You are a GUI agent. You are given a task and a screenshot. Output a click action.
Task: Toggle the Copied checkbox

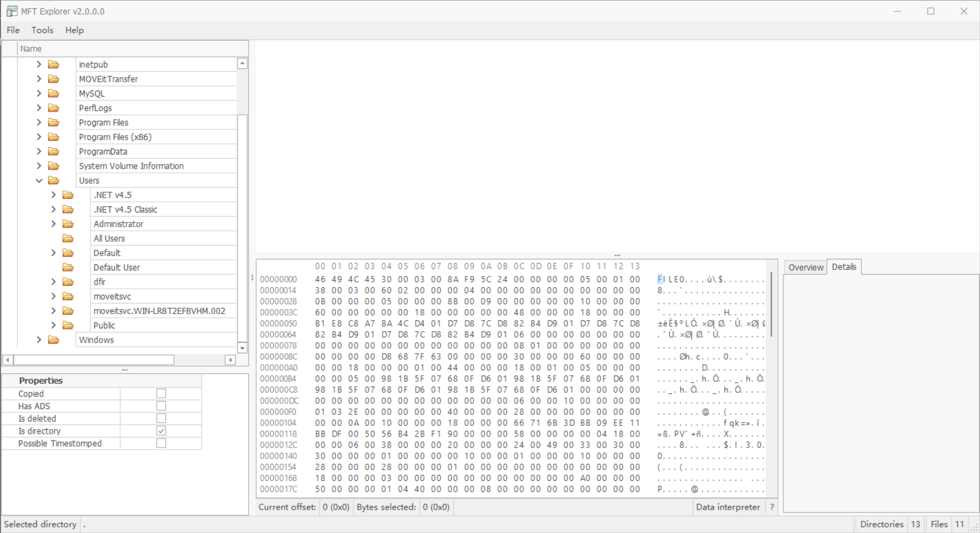[161, 394]
